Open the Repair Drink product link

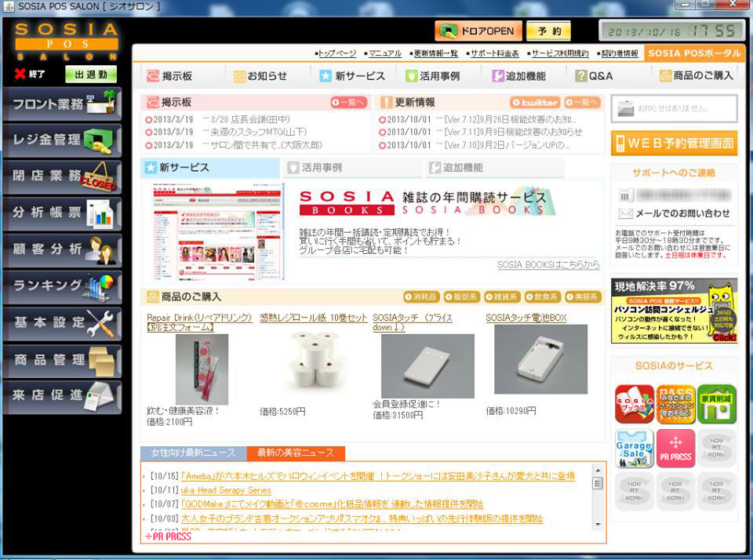click(x=199, y=322)
